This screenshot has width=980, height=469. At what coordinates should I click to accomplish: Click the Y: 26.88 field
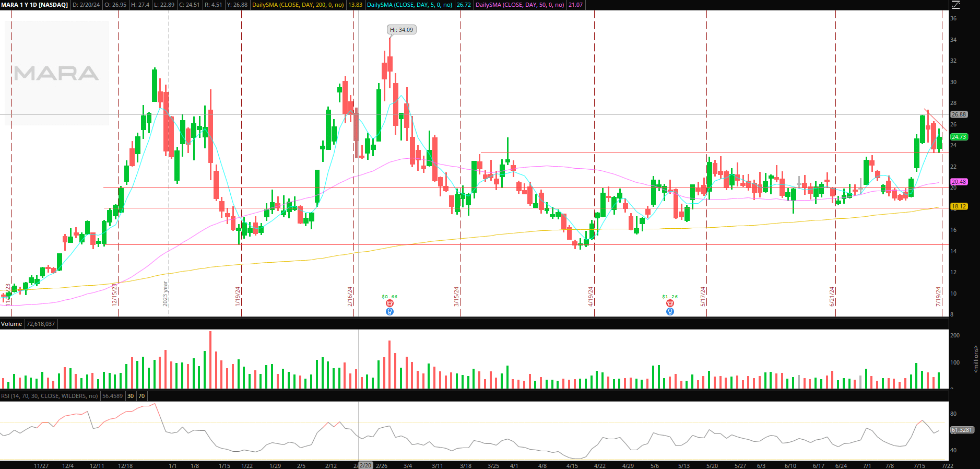[x=237, y=5]
